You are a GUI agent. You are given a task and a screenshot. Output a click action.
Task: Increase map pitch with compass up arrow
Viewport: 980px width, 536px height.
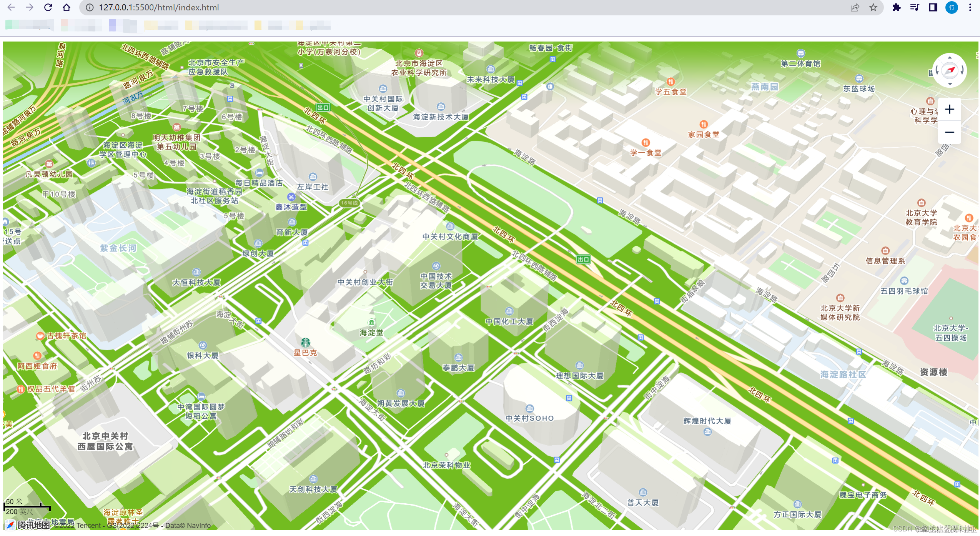point(950,57)
